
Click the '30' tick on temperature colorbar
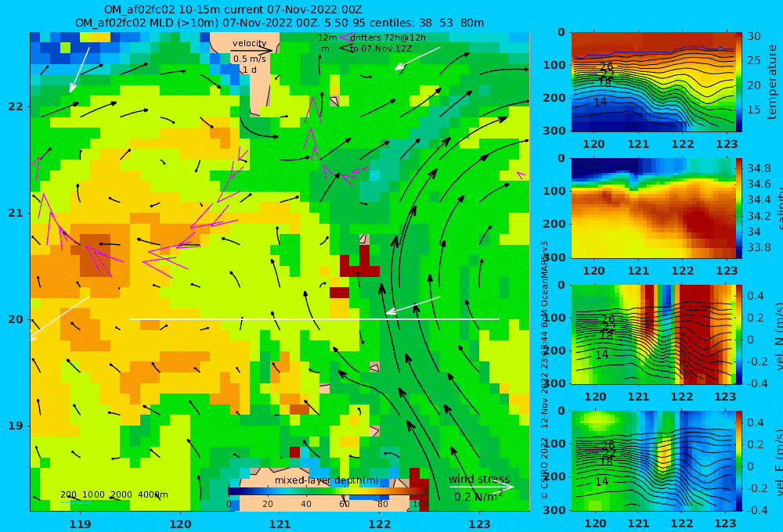pos(754,37)
